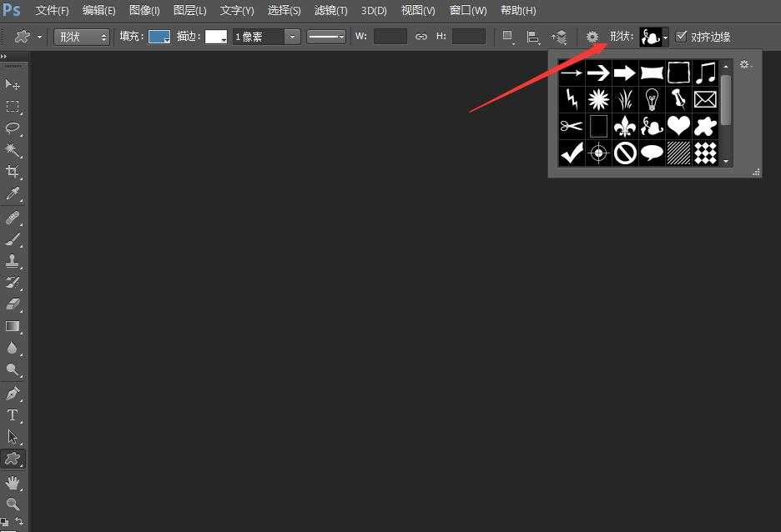This screenshot has height=532, width=781.
Task: Select the Horizontal Type tool
Action: pos(13,415)
